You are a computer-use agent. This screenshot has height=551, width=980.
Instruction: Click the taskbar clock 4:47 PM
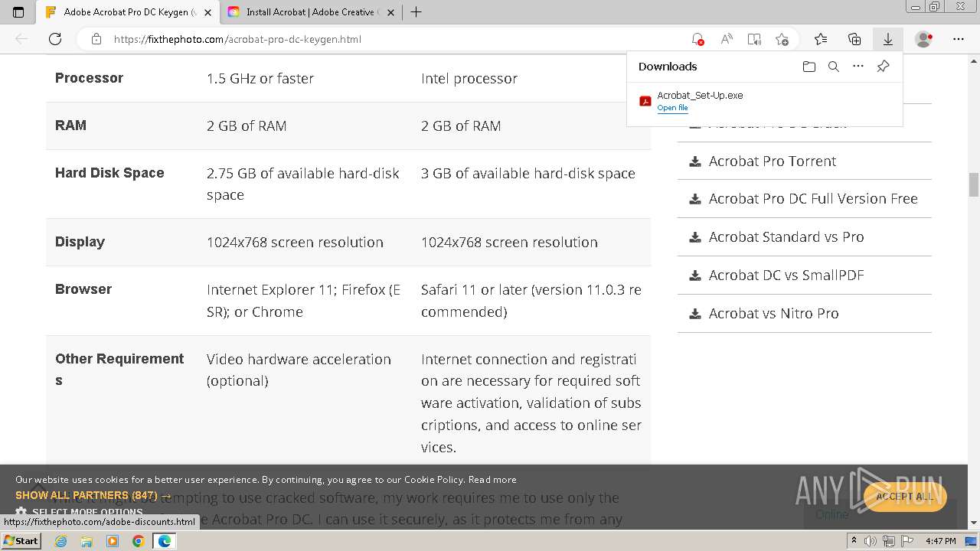pyautogui.click(x=940, y=541)
